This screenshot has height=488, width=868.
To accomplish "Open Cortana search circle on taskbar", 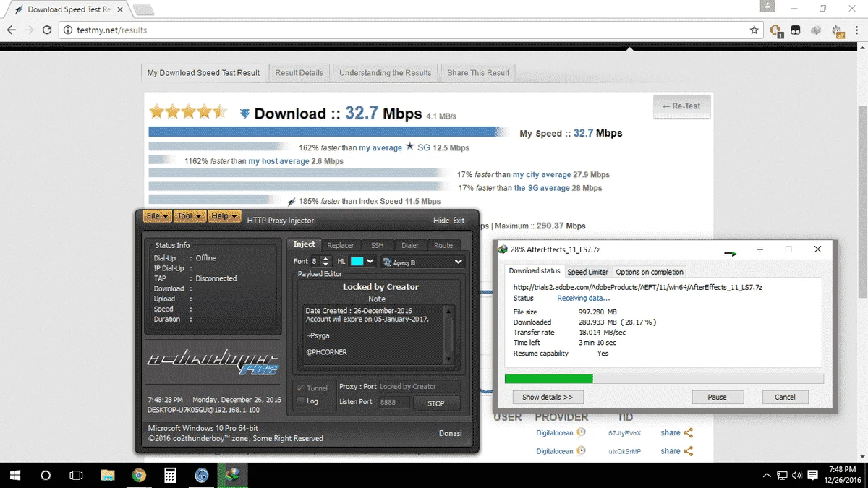I will (46, 476).
